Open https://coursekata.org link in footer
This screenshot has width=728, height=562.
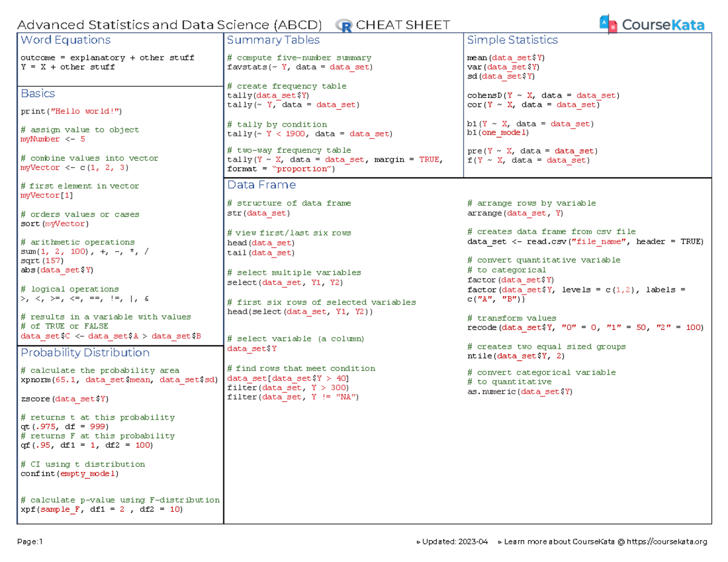pyautogui.click(x=666, y=541)
